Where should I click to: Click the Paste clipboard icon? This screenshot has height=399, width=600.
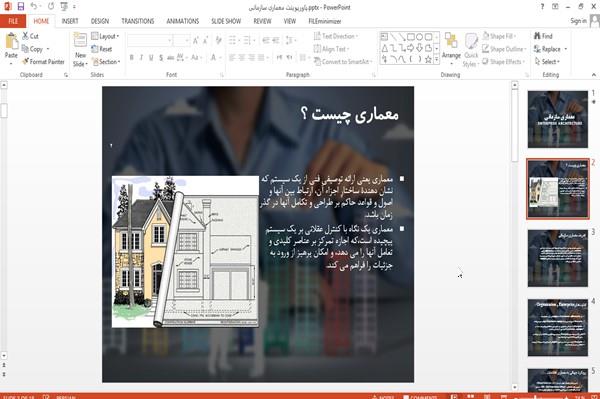coord(11,41)
